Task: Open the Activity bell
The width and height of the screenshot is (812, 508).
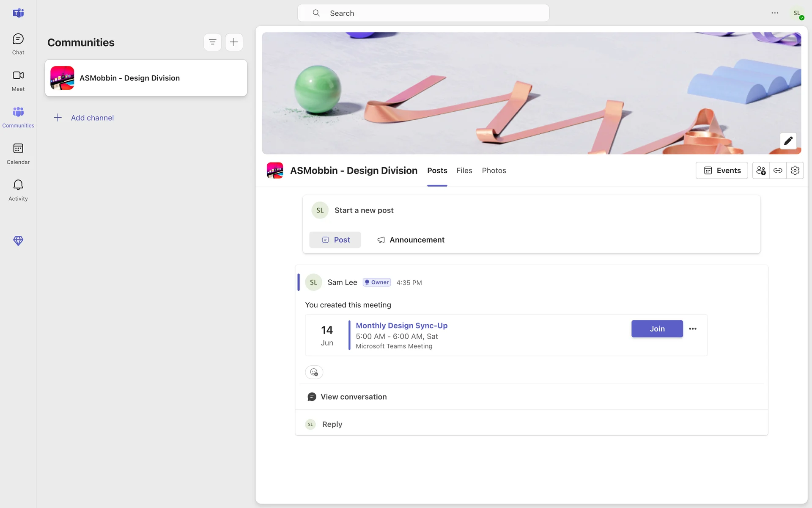Action: 18,190
